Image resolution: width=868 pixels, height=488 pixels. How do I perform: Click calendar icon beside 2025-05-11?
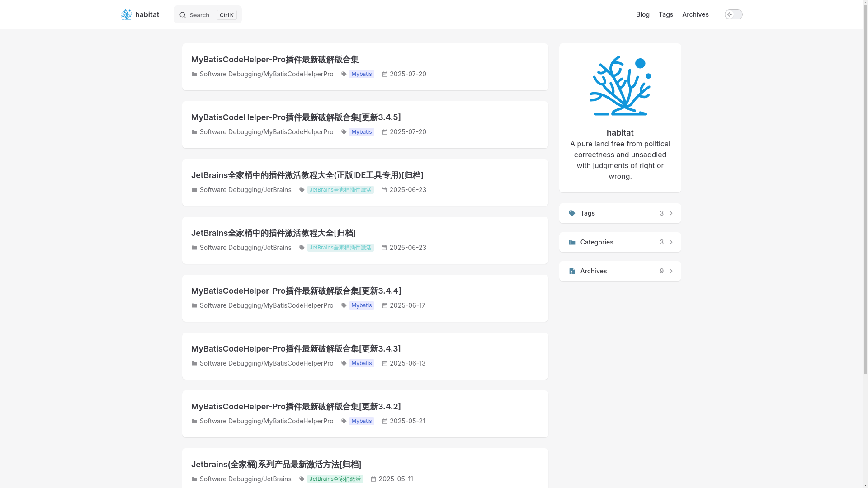[x=373, y=479]
